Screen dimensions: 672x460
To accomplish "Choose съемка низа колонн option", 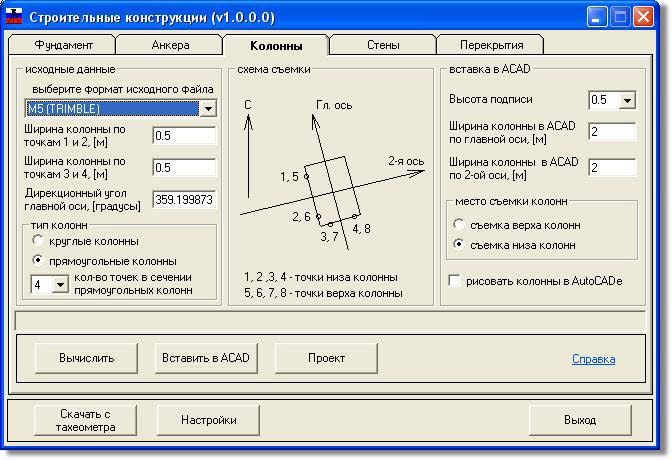I will 459,244.
